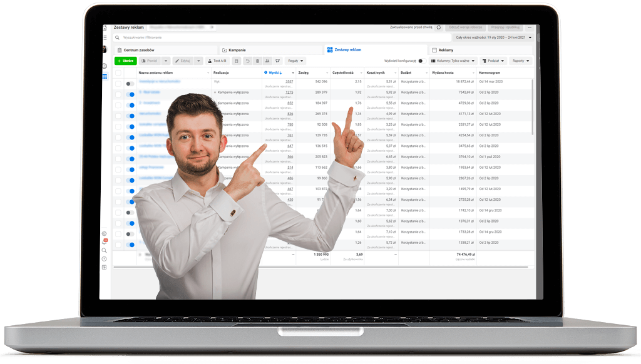Open the three-dots more options menu

(530, 28)
